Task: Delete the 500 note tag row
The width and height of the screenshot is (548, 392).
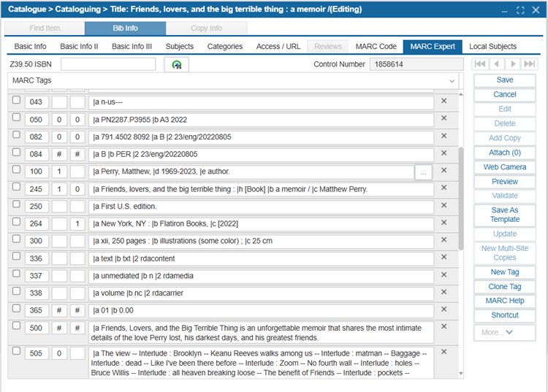Action: [x=444, y=326]
